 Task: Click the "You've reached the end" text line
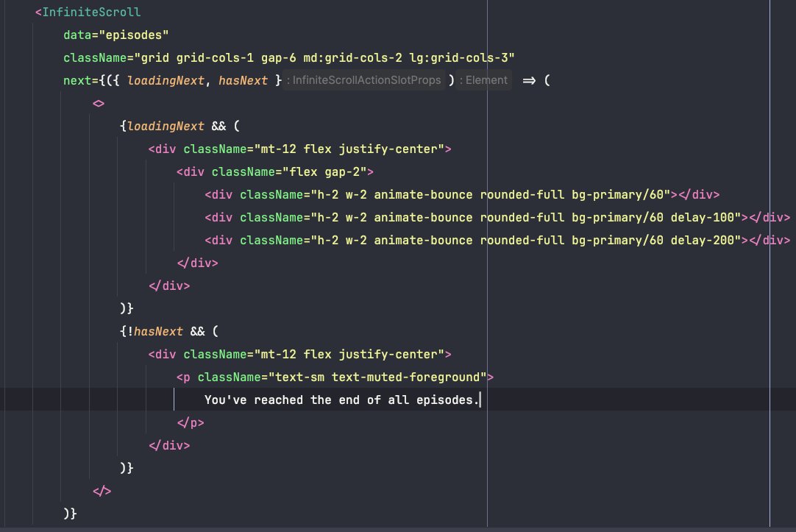(x=341, y=400)
